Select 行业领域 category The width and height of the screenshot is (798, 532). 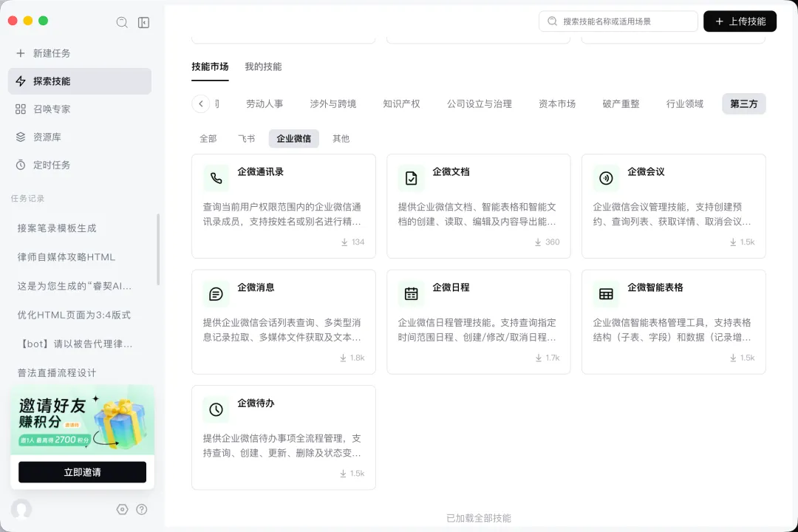coord(685,104)
